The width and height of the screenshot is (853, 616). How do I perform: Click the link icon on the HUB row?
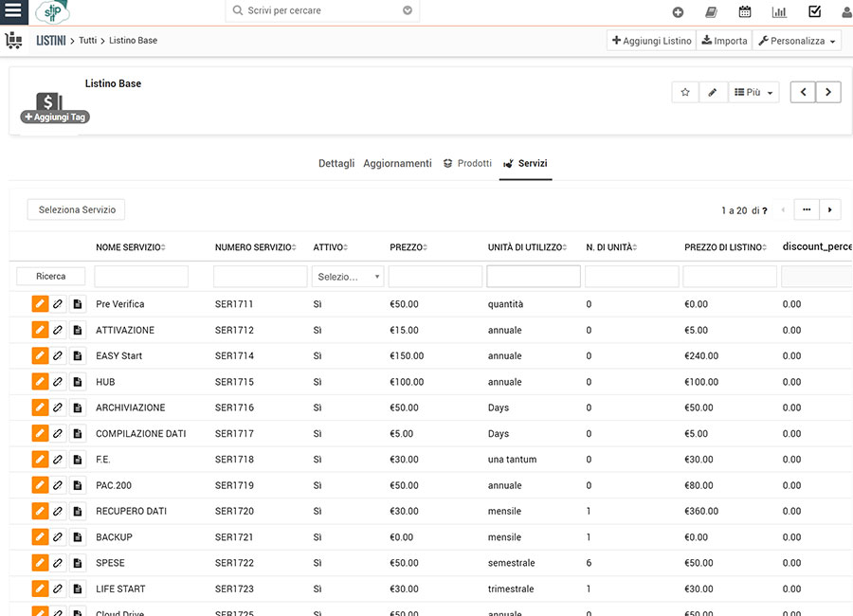click(58, 381)
